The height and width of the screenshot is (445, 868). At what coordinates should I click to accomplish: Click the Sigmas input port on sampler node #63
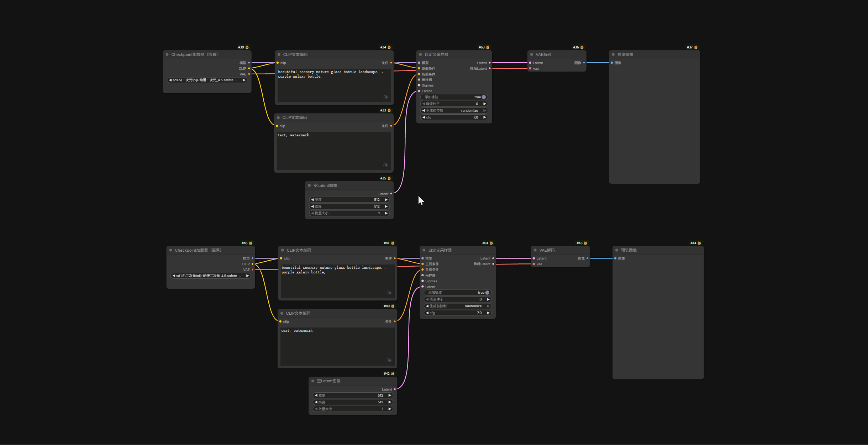click(x=419, y=85)
